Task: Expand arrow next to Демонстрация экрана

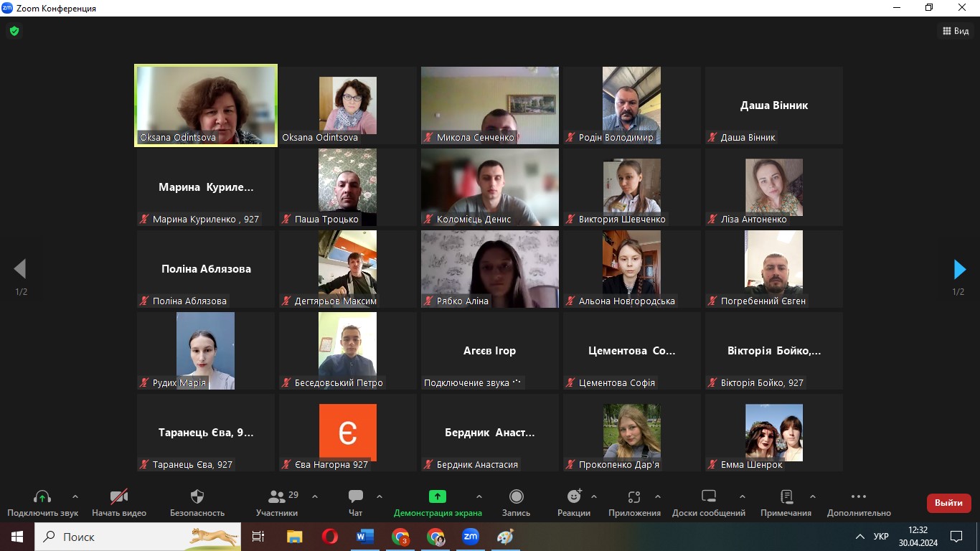Action: (x=479, y=496)
